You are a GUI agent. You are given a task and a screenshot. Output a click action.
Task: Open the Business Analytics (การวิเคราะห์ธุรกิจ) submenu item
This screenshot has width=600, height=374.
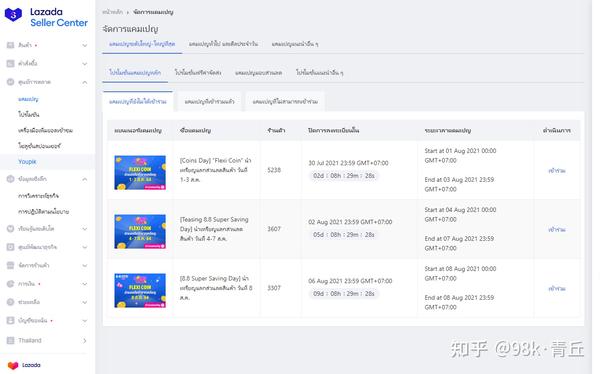pyautogui.click(x=38, y=196)
